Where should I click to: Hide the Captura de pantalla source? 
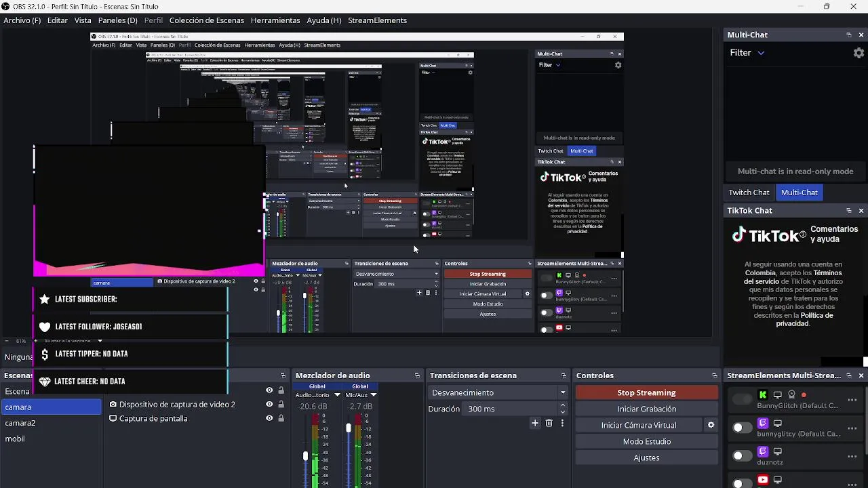click(x=269, y=419)
